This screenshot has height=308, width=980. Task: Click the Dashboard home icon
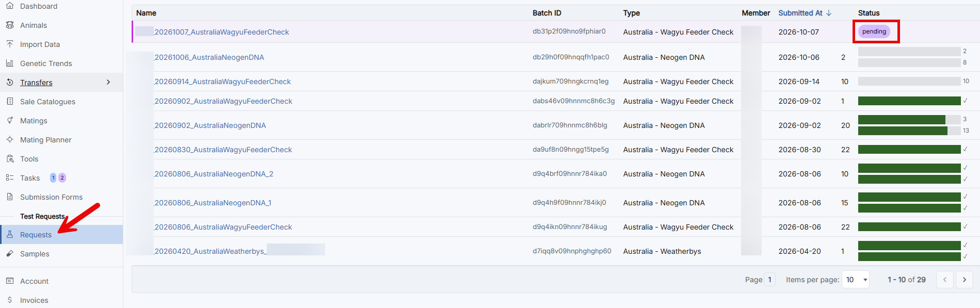[10, 6]
